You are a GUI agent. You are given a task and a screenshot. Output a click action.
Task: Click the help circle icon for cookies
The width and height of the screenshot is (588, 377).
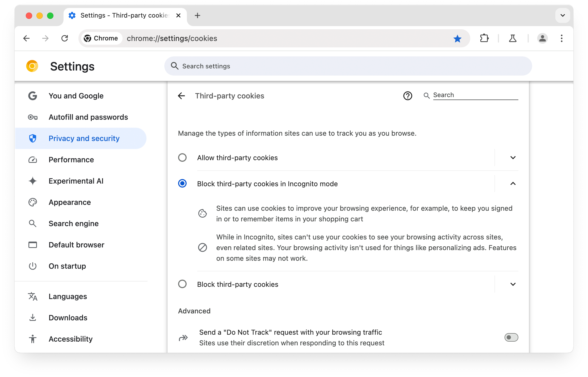pyautogui.click(x=408, y=96)
